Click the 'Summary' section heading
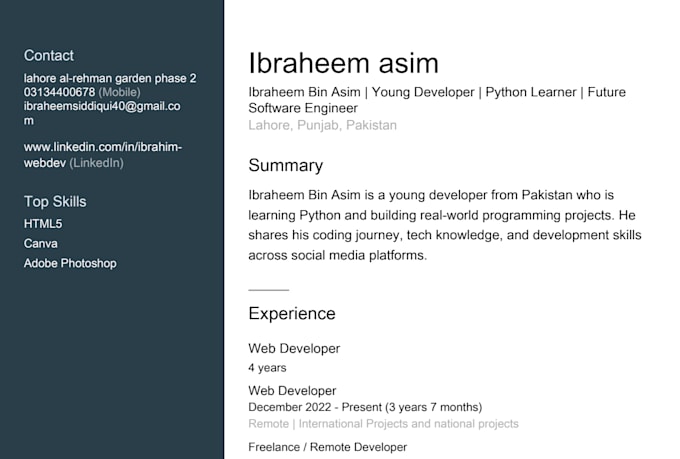Viewport: 680px width, 459px height. 285,166
